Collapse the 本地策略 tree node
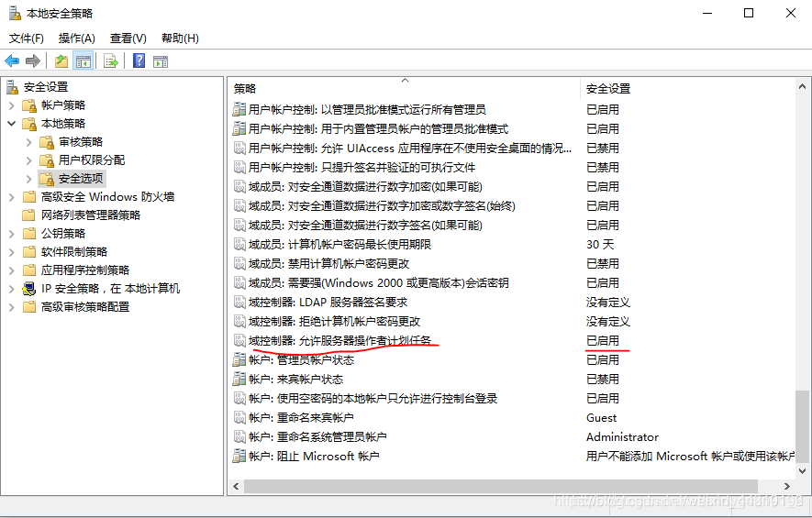This screenshot has height=518, width=812. (12, 124)
